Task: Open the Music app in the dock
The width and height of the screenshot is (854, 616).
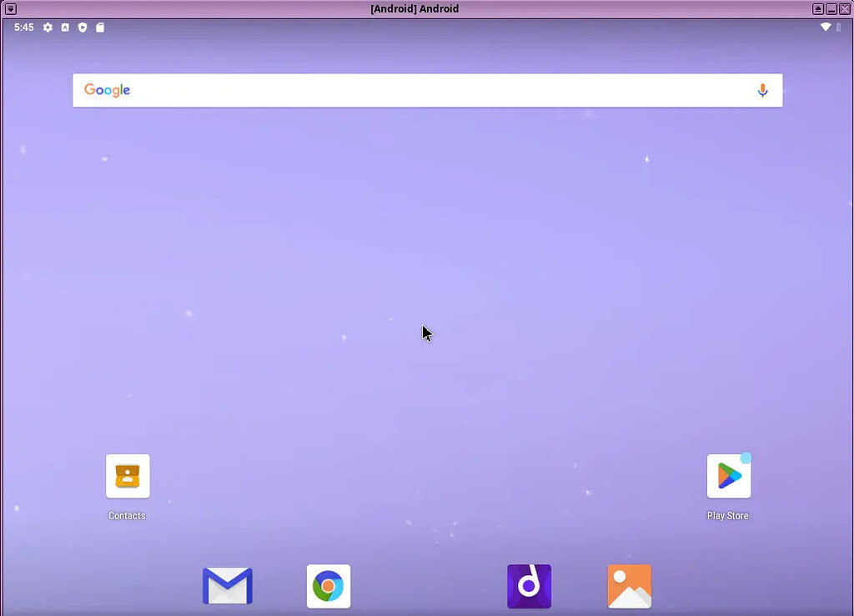Action: (x=529, y=586)
